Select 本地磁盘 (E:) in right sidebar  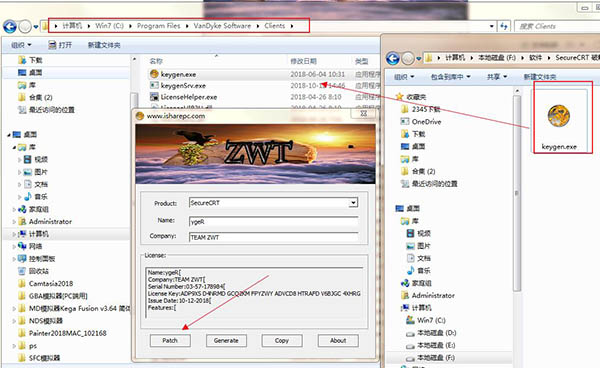[431, 345]
